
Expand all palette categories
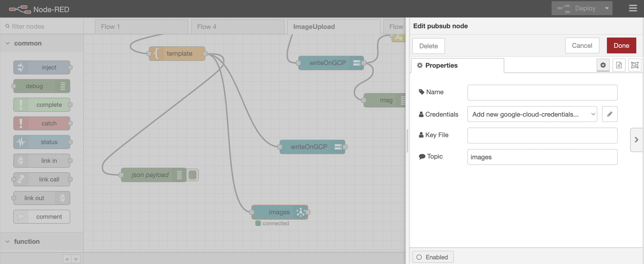point(76,259)
